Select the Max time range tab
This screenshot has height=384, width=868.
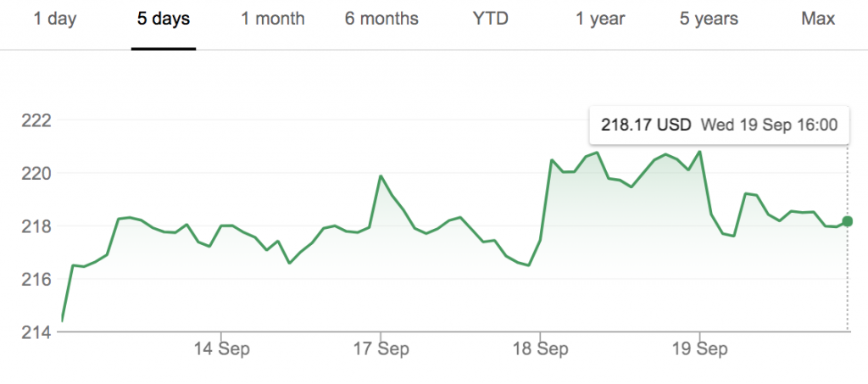coord(818,19)
